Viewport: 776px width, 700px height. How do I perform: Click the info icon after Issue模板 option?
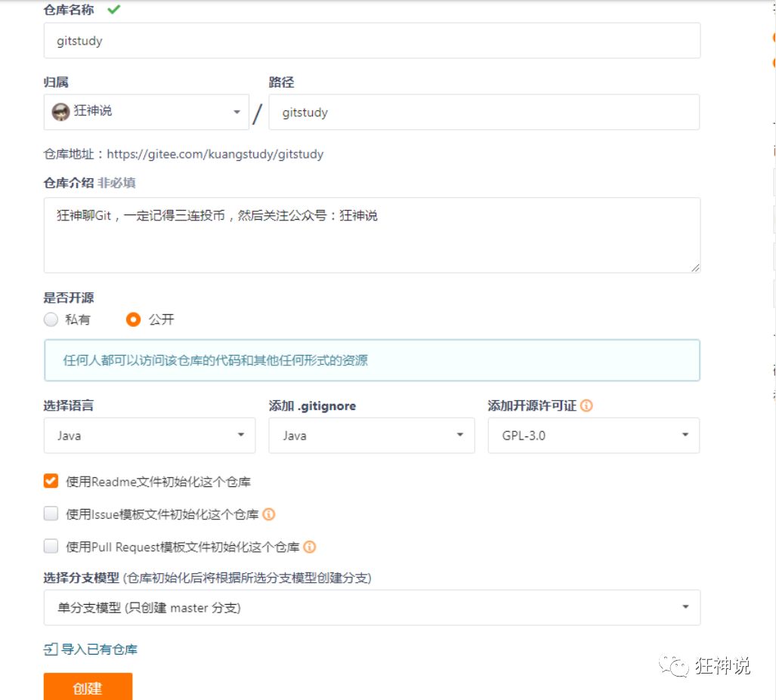pos(271,513)
